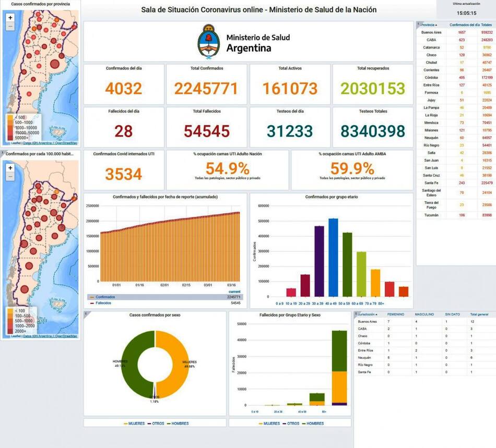Image resolution: width=496 pixels, height=448 pixels.
Task: Zoom in on the per-100,000 inhabitants map
Action: [x=10, y=167]
